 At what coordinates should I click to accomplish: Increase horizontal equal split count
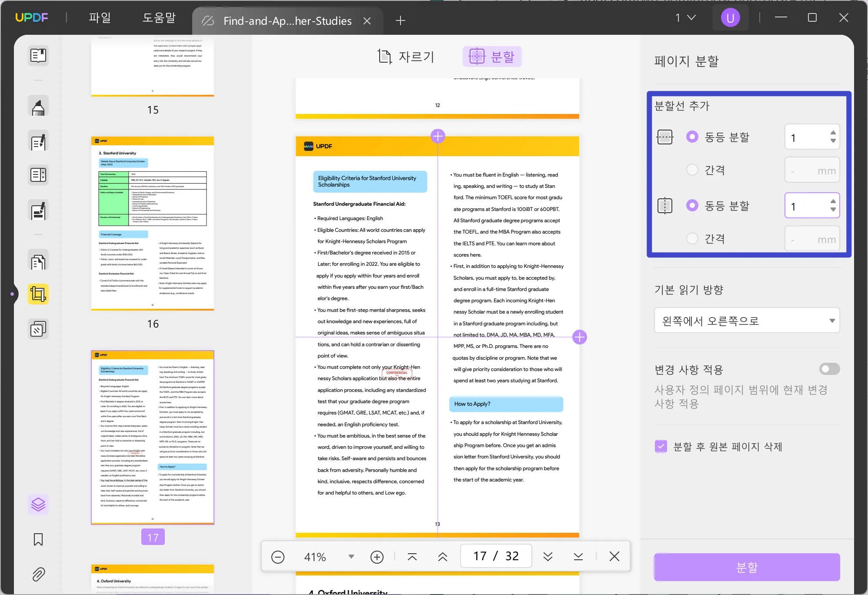pos(833,133)
